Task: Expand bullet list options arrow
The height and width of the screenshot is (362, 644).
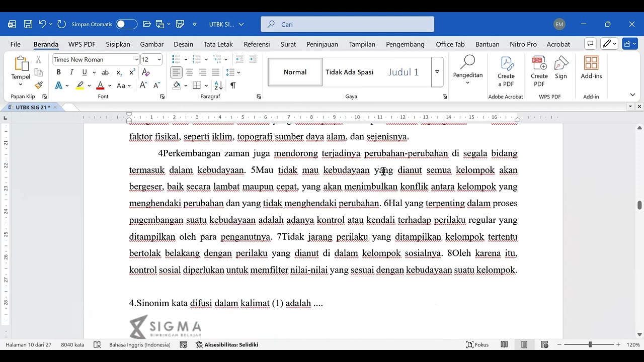Action: coord(186,59)
